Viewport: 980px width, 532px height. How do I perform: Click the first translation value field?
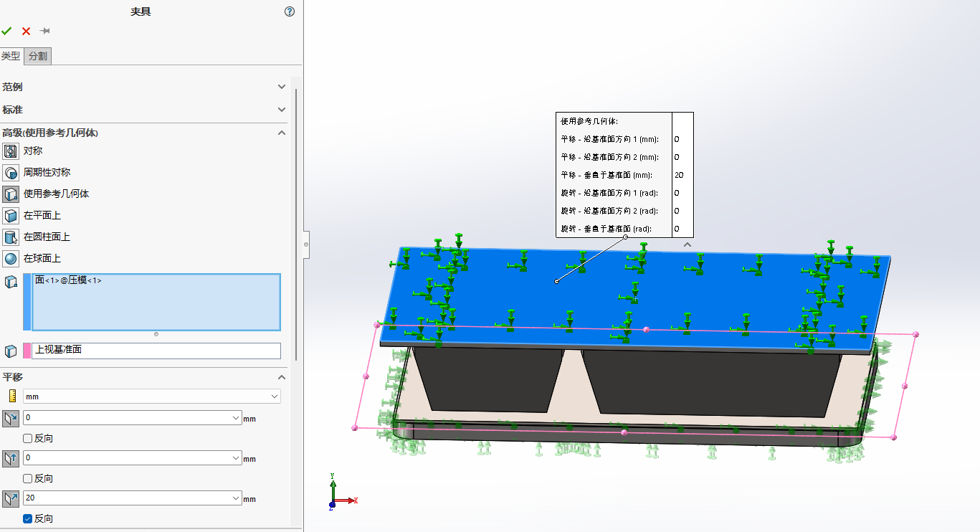pos(133,417)
